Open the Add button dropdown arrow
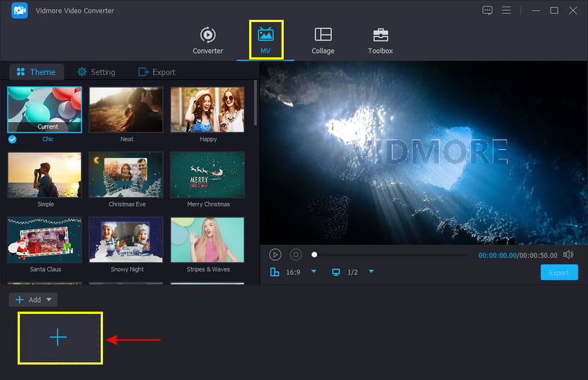Viewport: 588px width, 380px height. pos(49,300)
